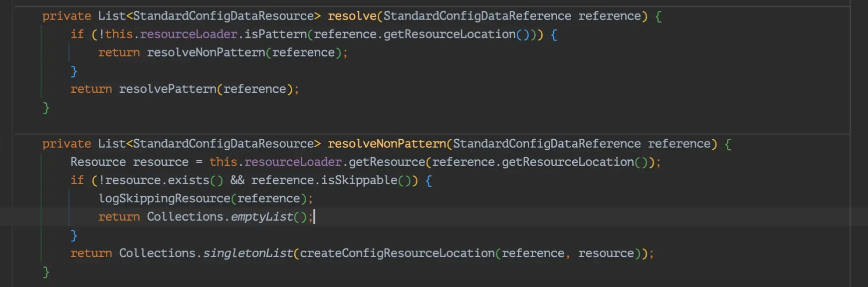
Task: Click 'if' keyword in the resource.exists condition
Action: (x=77, y=180)
